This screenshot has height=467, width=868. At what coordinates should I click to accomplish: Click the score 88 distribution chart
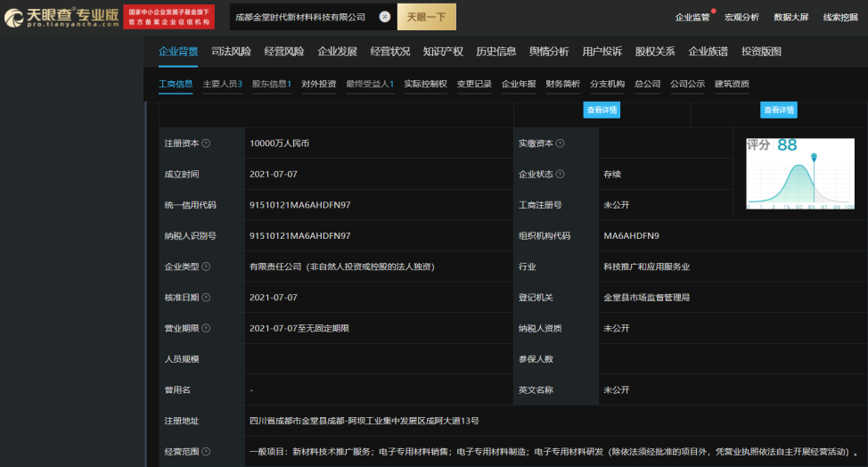[800, 174]
